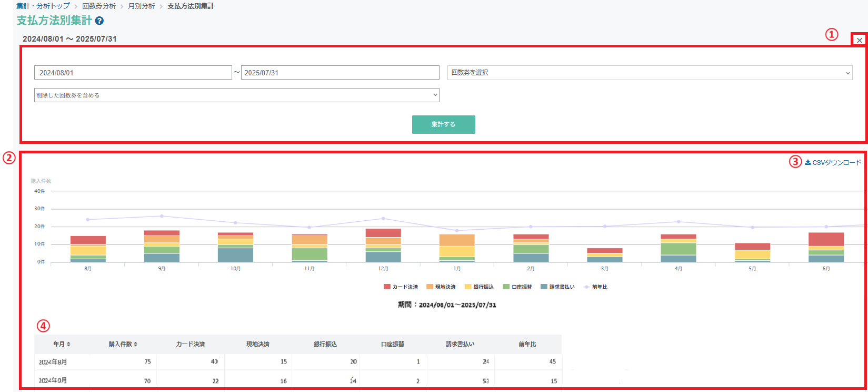Sort the table by 年月 column

tap(62, 344)
